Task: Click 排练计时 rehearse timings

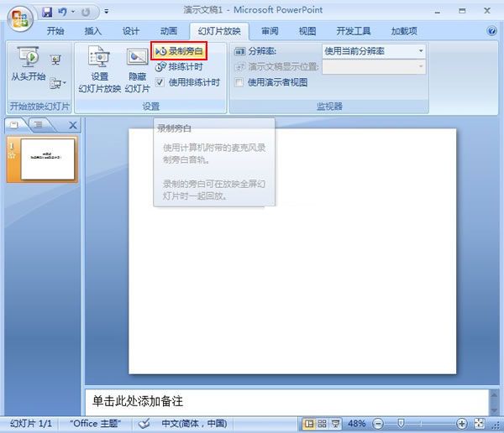Action: pos(179,67)
